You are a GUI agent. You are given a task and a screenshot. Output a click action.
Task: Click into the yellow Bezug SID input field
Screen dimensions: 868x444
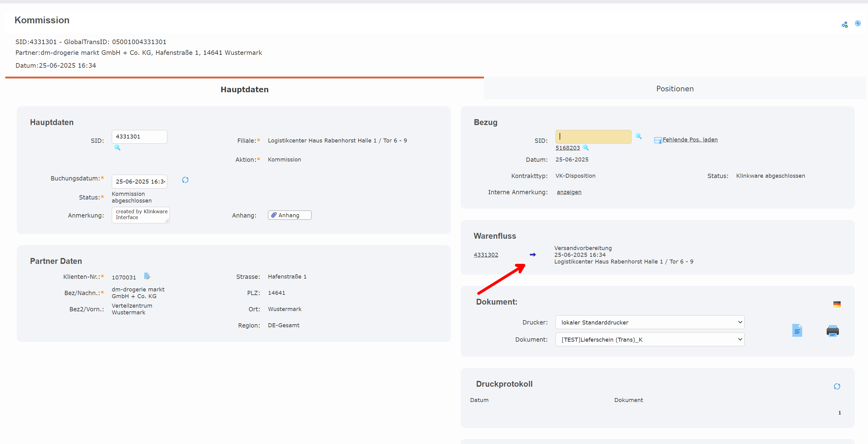(593, 137)
